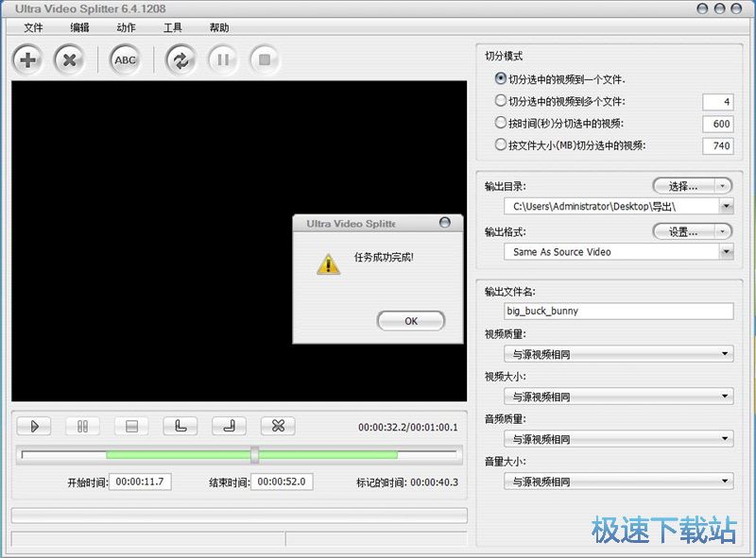Click the conversion progress bar
Viewport: 756px width, 558px height.
(x=239, y=516)
